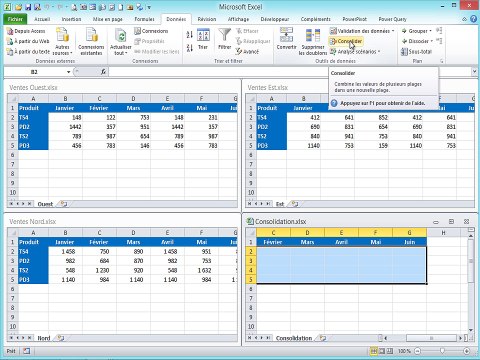Open the Sous-total command

416,52
